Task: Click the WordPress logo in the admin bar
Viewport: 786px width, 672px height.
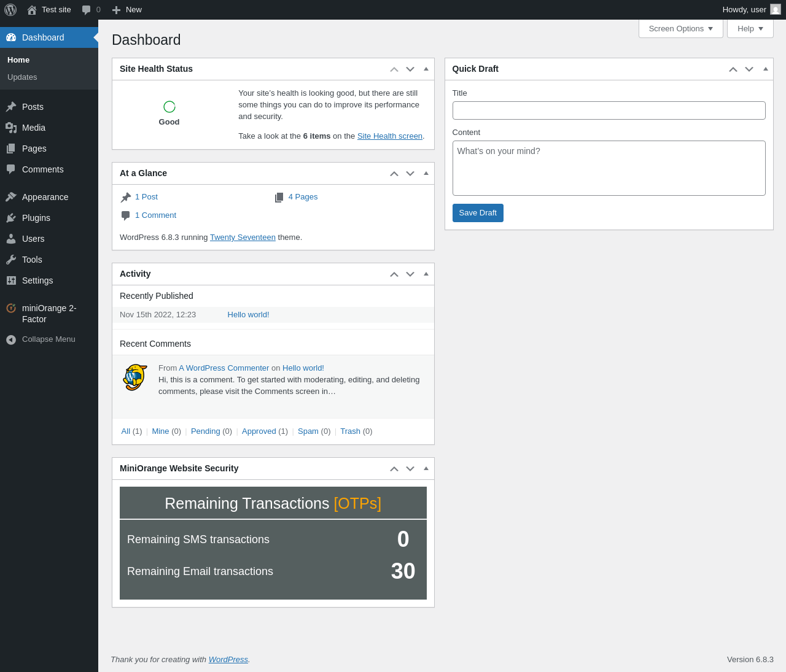Action: click(10, 10)
